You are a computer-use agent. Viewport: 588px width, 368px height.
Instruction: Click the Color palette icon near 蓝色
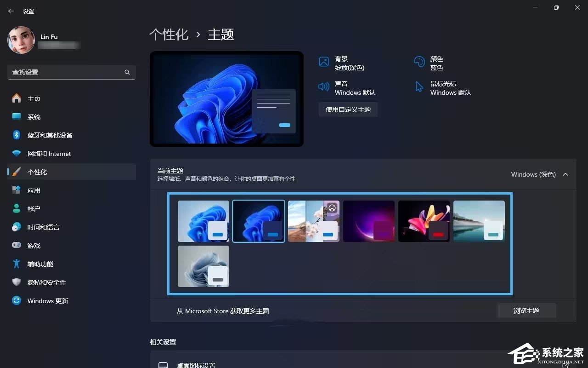click(x=418, y=61)
